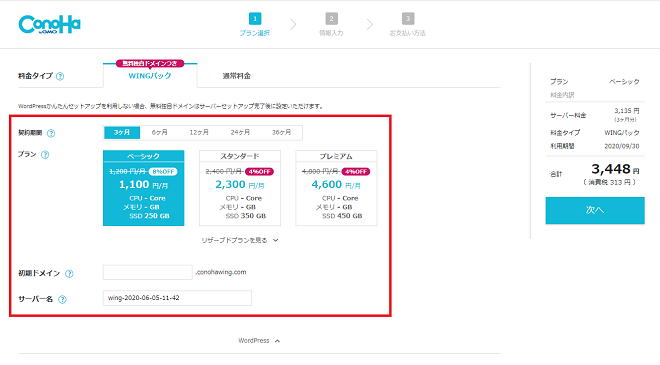Open help icon next to プラン label
Viewport: 660px width, 365px height.
[x=45, y=155]
